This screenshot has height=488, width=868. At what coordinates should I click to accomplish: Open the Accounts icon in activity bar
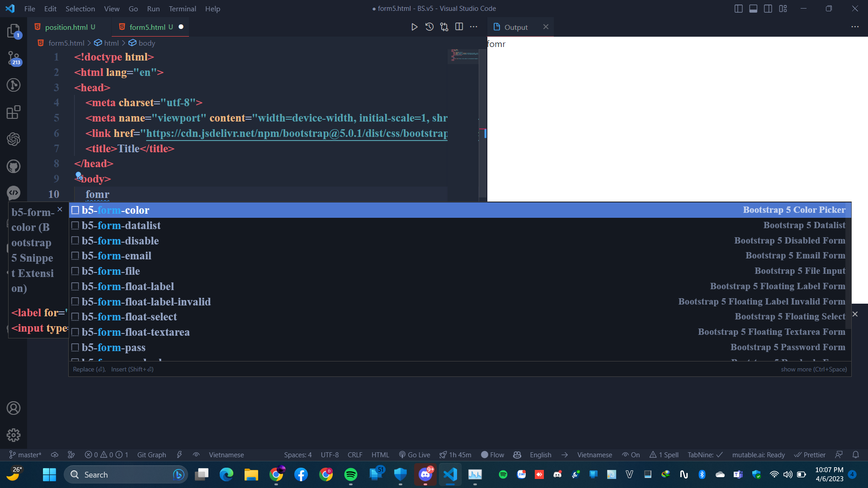tap(14, 408)
